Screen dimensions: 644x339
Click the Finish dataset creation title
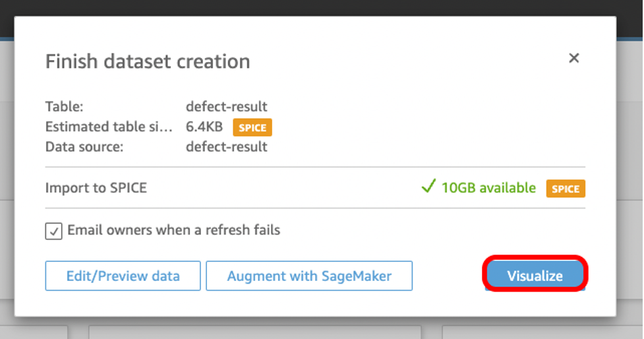[148, 61]
